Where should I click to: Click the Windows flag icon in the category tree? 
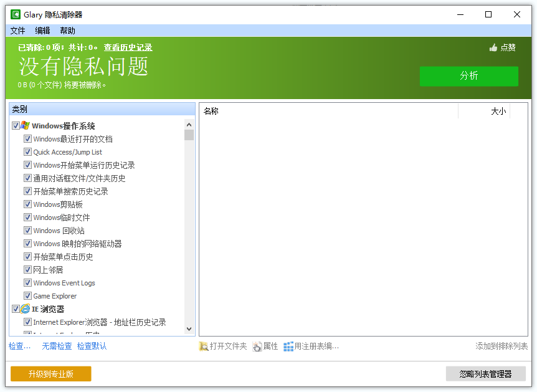coord(25,125)
